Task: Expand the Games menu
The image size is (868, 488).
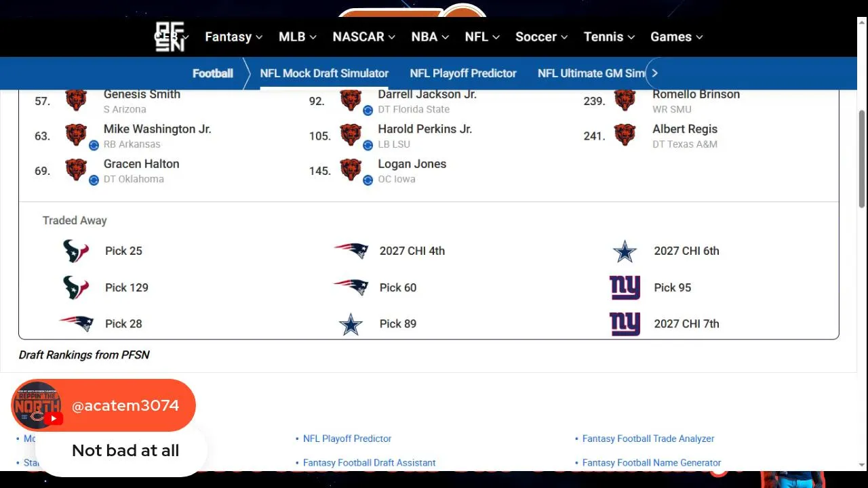Action: point(676,37)
